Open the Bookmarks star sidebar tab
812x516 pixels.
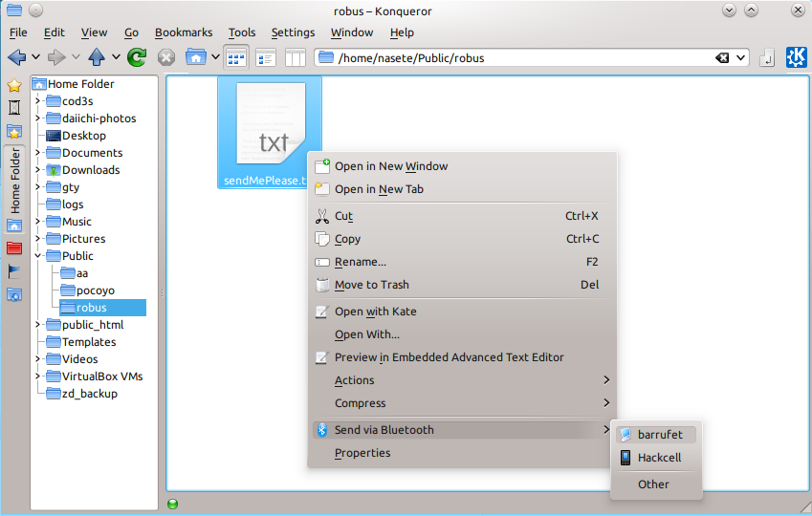click(x=14, y=85)
